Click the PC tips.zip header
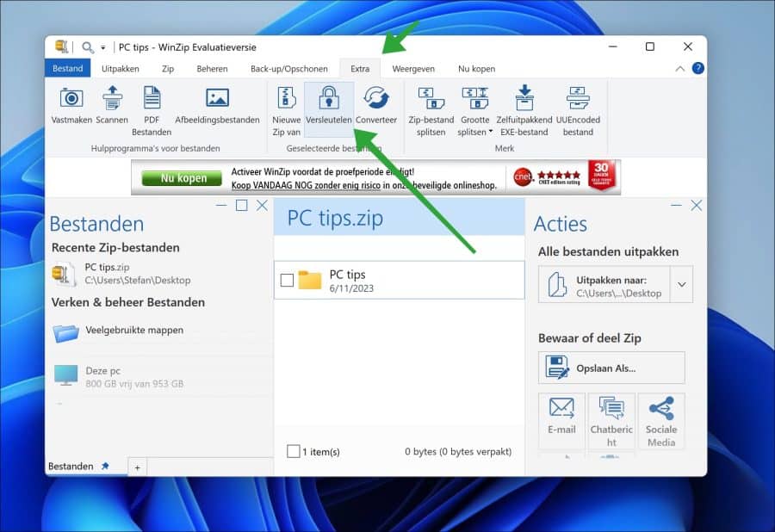This screenshot has height=532, width=775. tap(400, 218)
